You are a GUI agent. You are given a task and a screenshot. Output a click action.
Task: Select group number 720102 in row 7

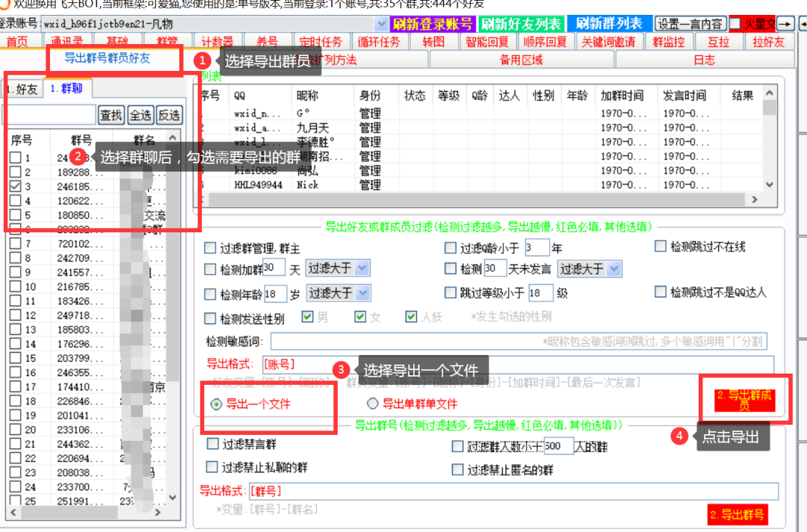pyautogui.click(x=79, y=244)
